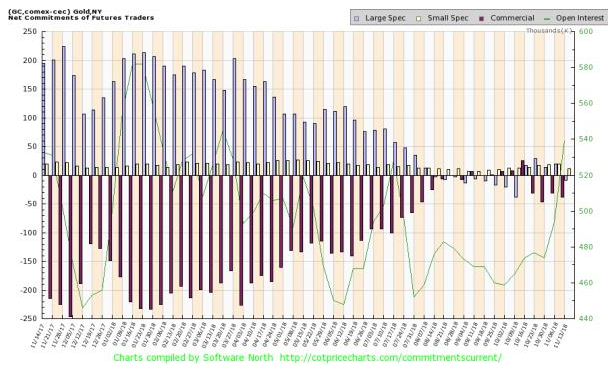
Task: Click the green Open Interest legend line marker
Action: coord(547,18)
